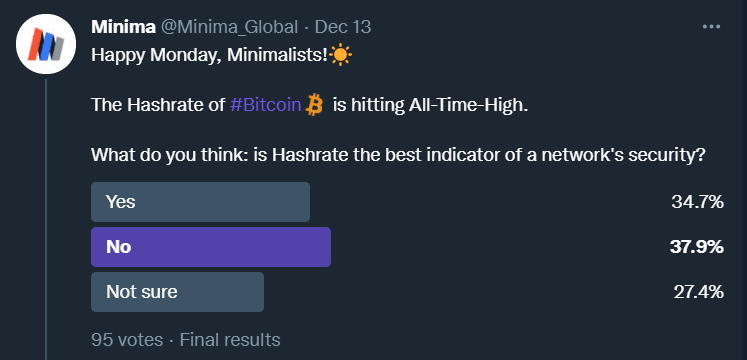
Task: Open the @Minima_Global handle
Action: (229, 27)
